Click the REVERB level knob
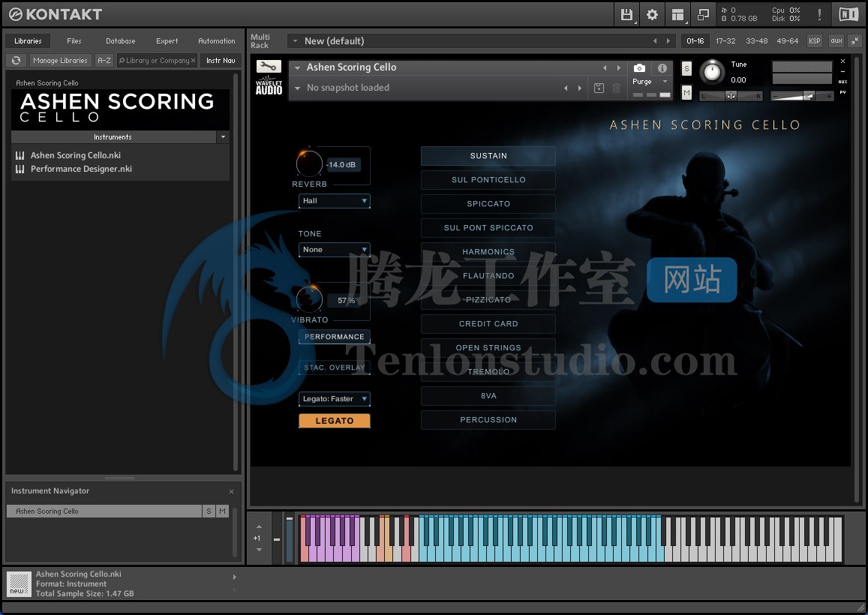Viewport: 868px width, 615px height. click(x=309, y=163)
